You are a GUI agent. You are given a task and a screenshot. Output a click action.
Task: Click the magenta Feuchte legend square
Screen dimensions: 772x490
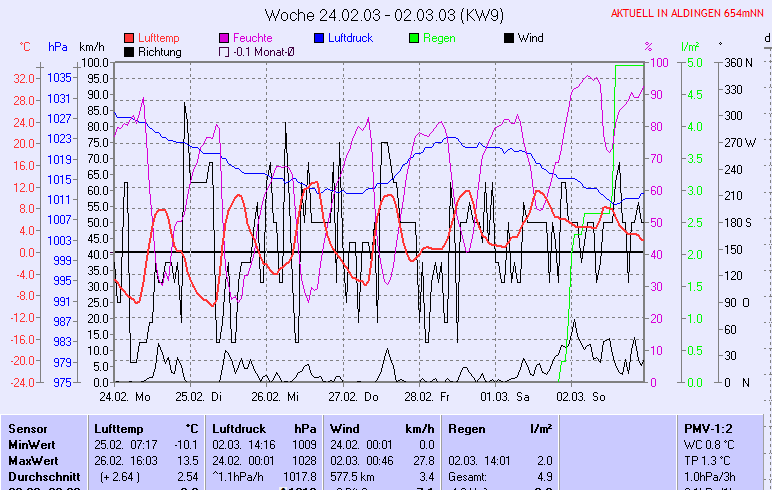coord(224,38)
